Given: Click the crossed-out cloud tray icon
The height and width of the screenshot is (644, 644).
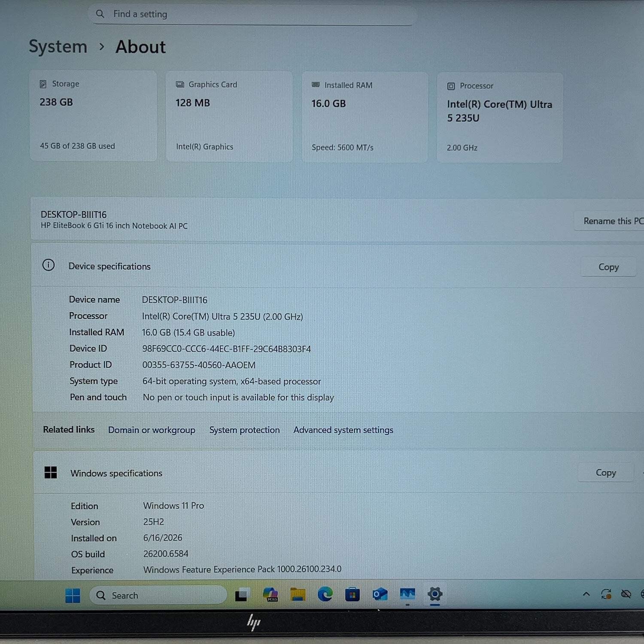Looking at the screenshot, I should click(x=626, y=594).
